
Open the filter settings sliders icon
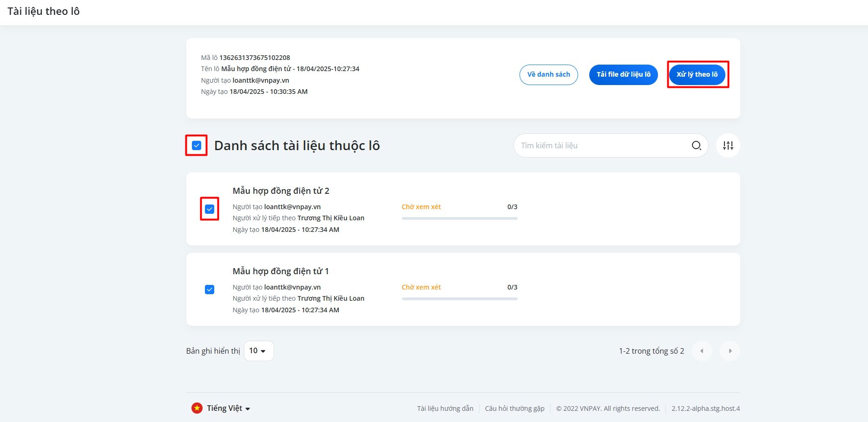[728, 145]
